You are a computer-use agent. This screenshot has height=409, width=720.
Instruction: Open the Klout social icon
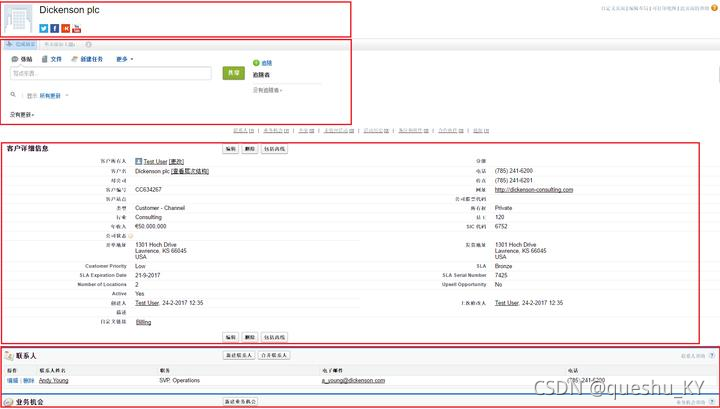(x=66, y=28)
